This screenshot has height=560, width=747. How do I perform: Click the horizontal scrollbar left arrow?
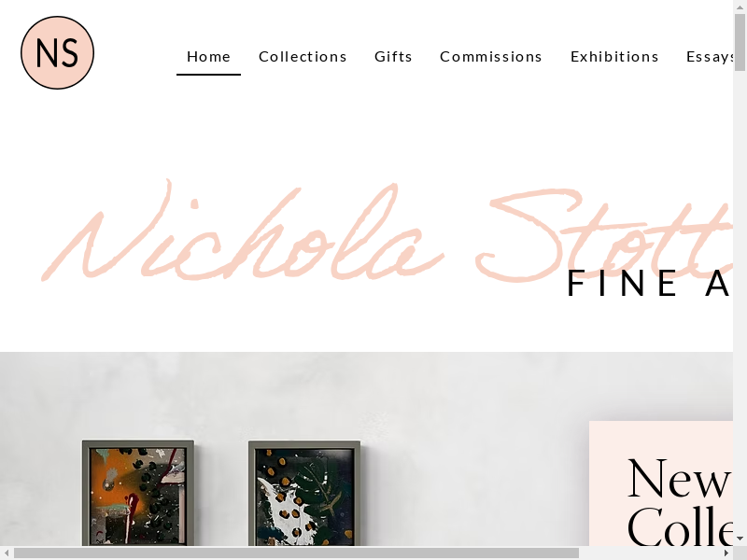tap(7, 553)
